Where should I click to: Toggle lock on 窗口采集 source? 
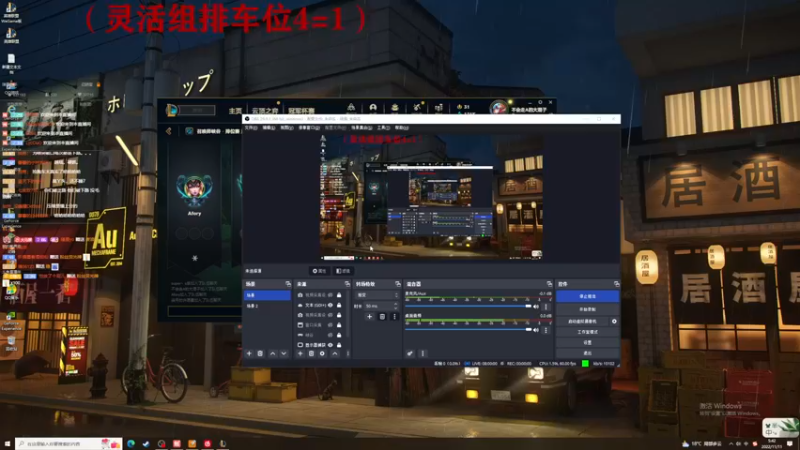pos(339,325)
